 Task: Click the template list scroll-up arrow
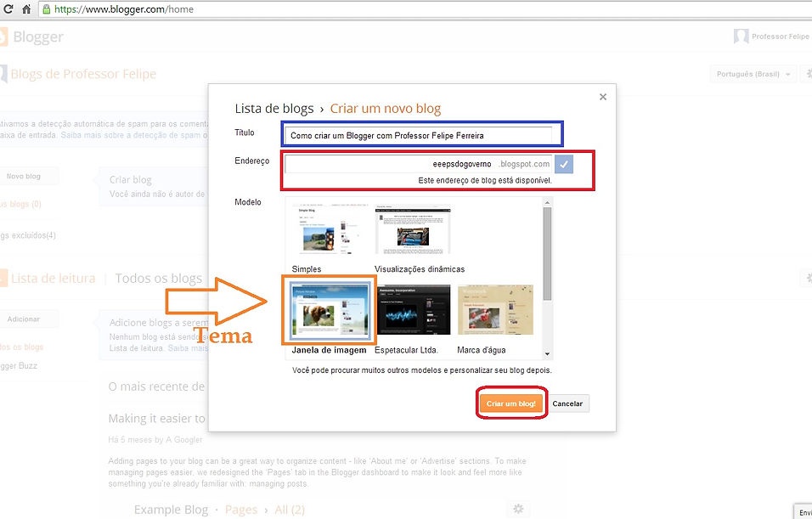547,202
